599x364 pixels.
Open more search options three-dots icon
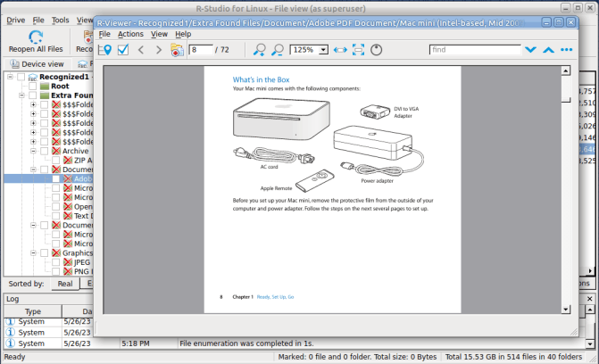tap(566, 50)
